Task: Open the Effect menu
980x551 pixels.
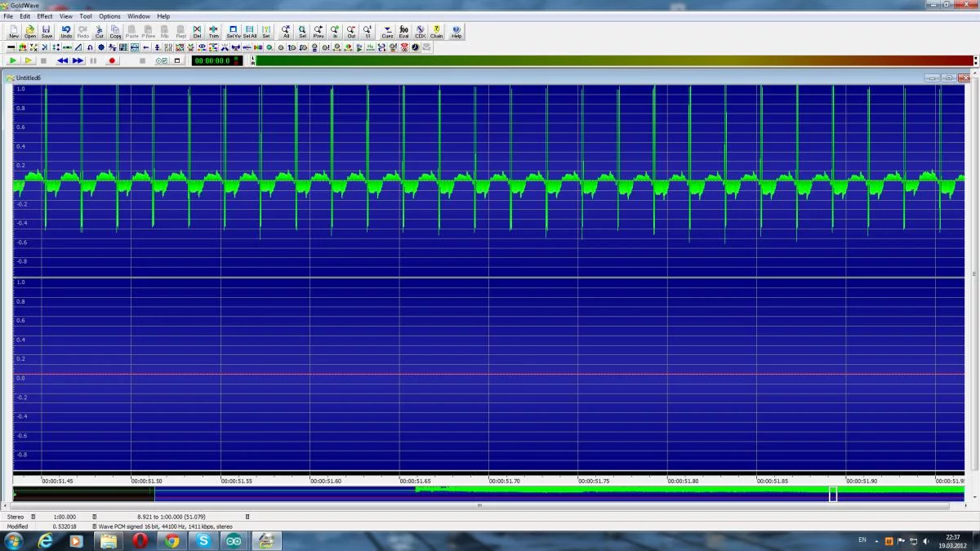Action: coord(45,16)
